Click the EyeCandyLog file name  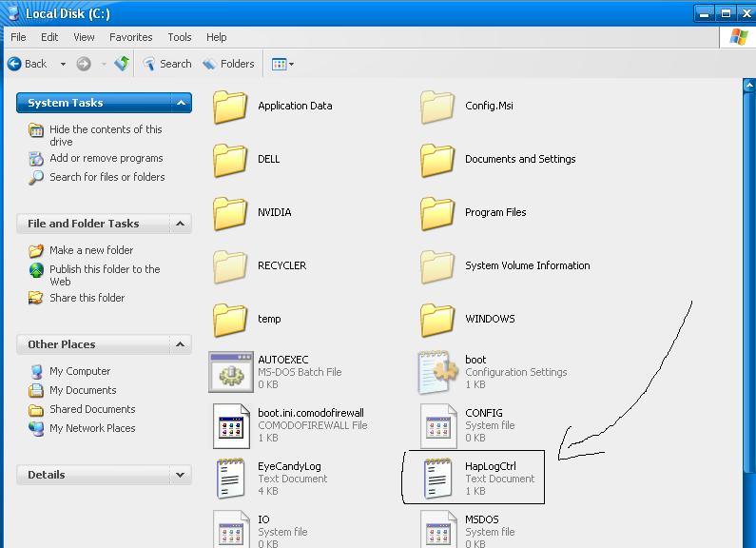pos(289,466)
